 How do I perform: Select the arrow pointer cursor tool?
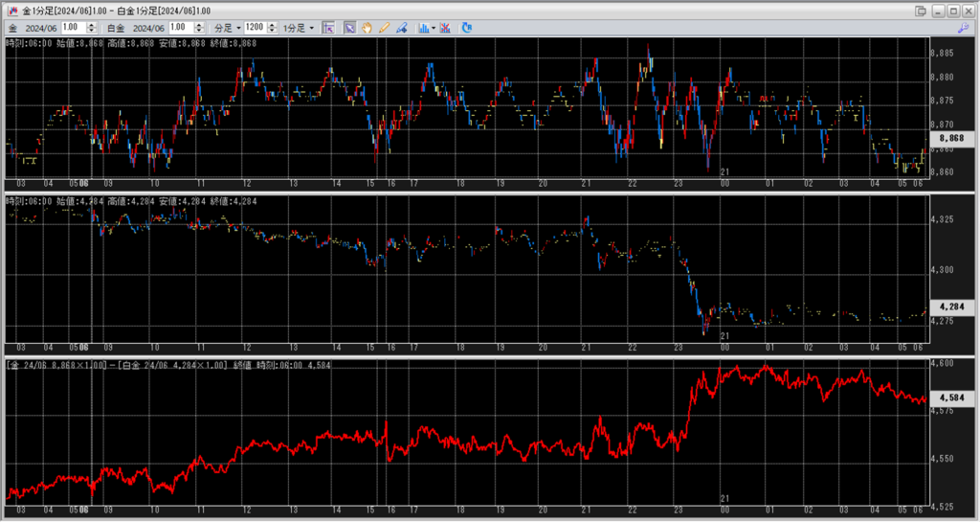[349, 28]
